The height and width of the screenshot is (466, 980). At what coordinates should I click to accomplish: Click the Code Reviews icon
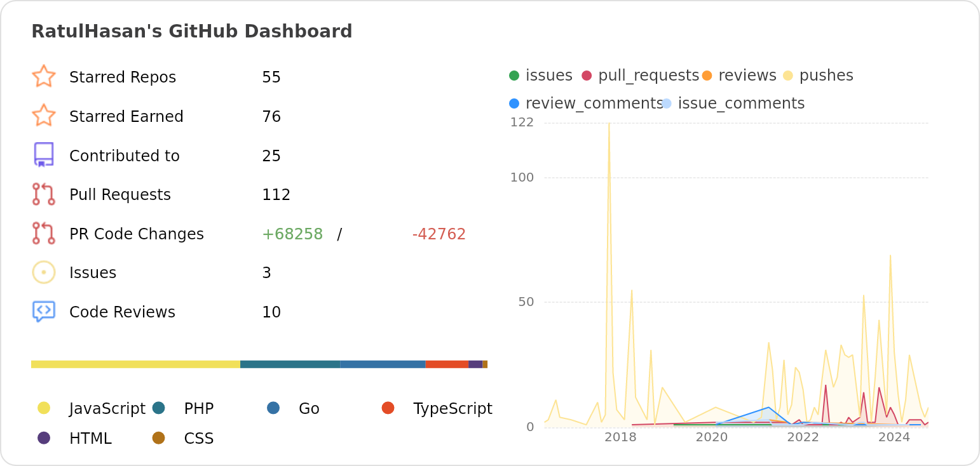tap(44, 312)
